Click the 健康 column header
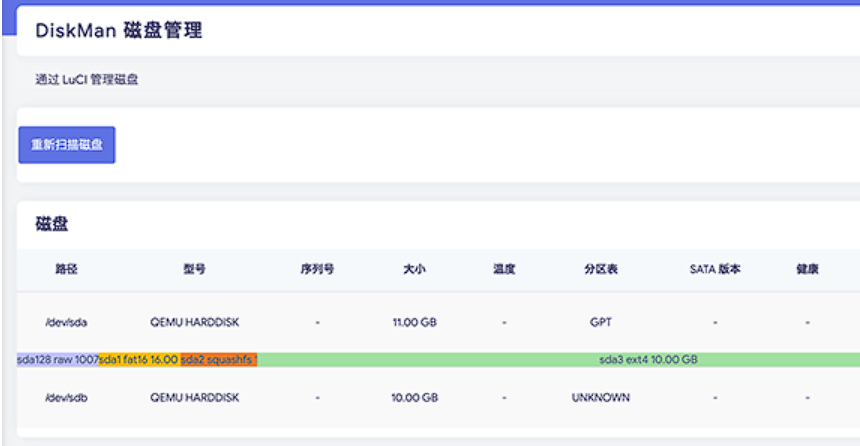The image size is (860, 446). click(x=807, y=270)
